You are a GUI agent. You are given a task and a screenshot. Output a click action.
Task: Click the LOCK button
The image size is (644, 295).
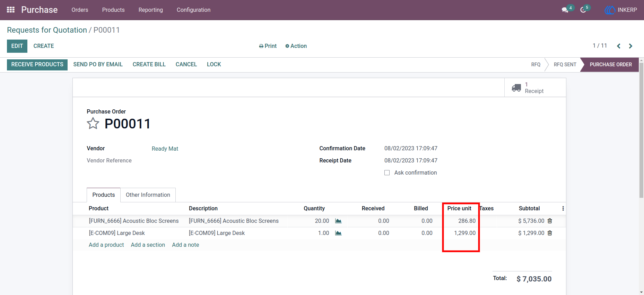pos(214,65)
